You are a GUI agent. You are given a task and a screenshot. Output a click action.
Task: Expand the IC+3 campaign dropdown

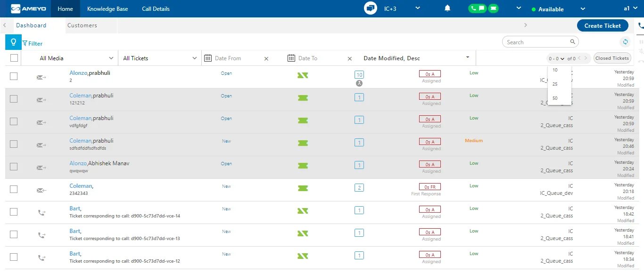[417, 8]
